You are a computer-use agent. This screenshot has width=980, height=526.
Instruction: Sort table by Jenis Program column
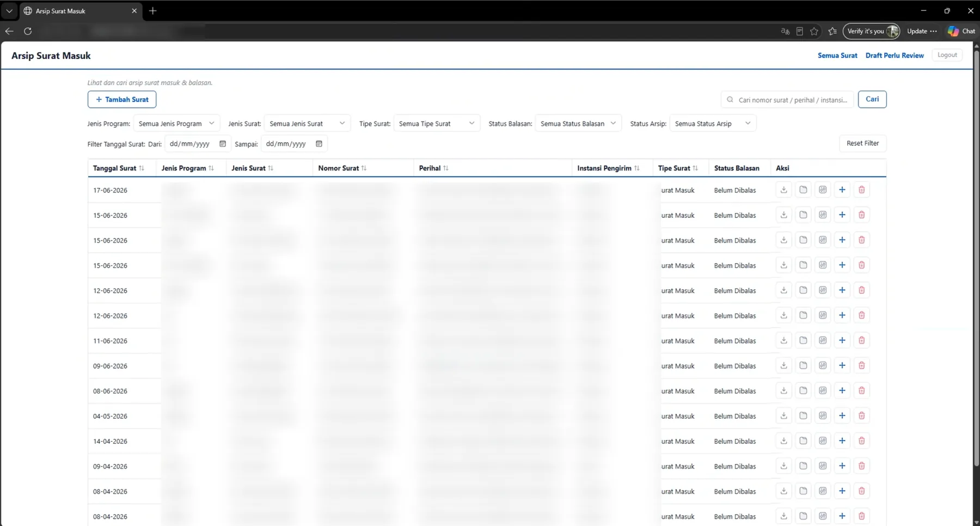pyautogui.click(x=211, y=168)
